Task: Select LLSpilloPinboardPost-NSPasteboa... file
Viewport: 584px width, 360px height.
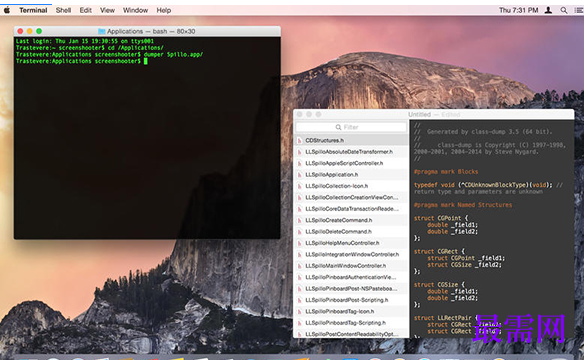Action: (x=351, y=289)
